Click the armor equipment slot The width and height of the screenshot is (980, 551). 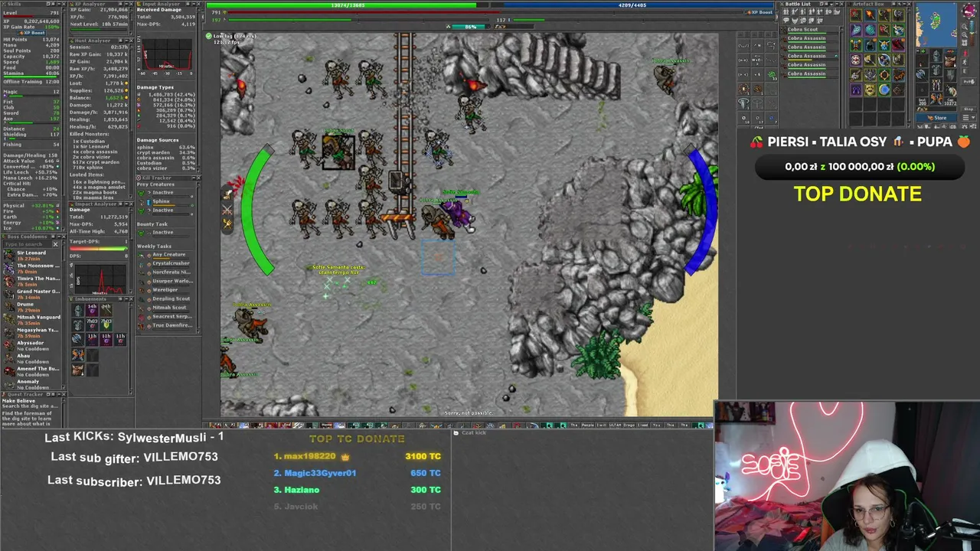tap(938, 70)
